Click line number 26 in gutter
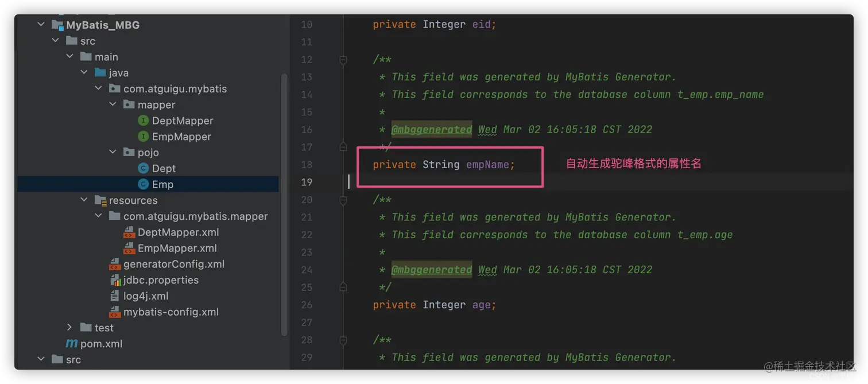 pos(307,305)
